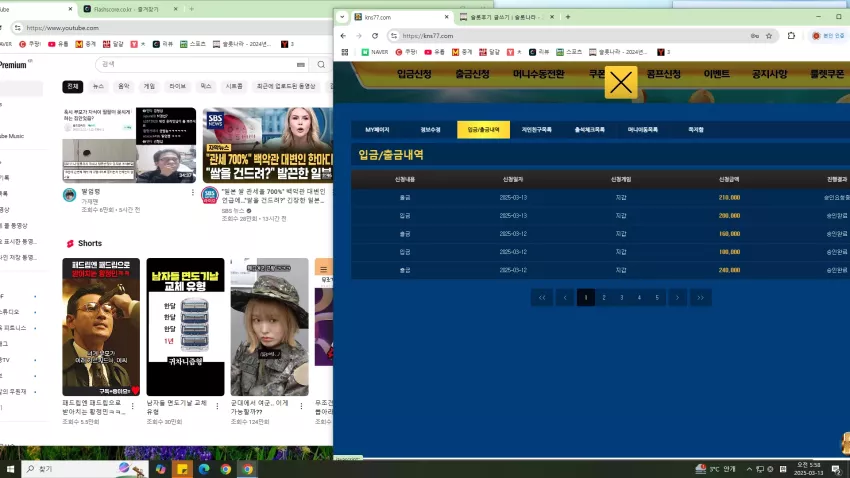Open 입금신청 in the site menu

coord(414,74)
